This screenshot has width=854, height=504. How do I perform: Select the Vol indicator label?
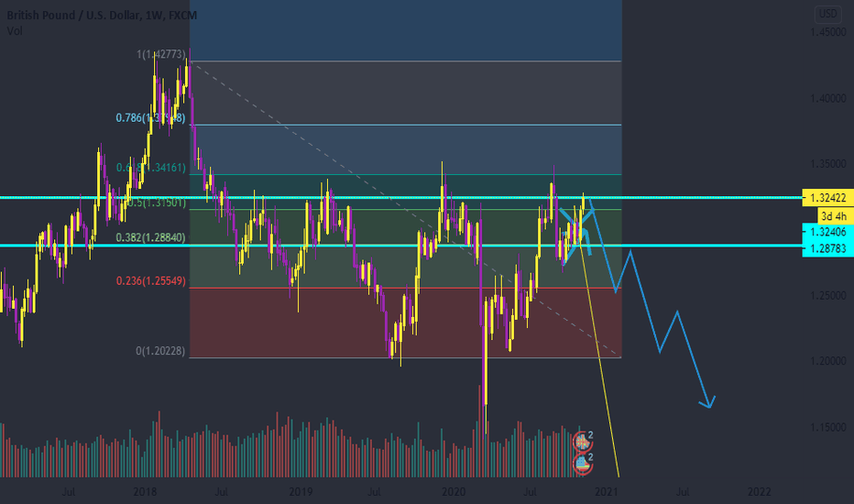(15, 31)
